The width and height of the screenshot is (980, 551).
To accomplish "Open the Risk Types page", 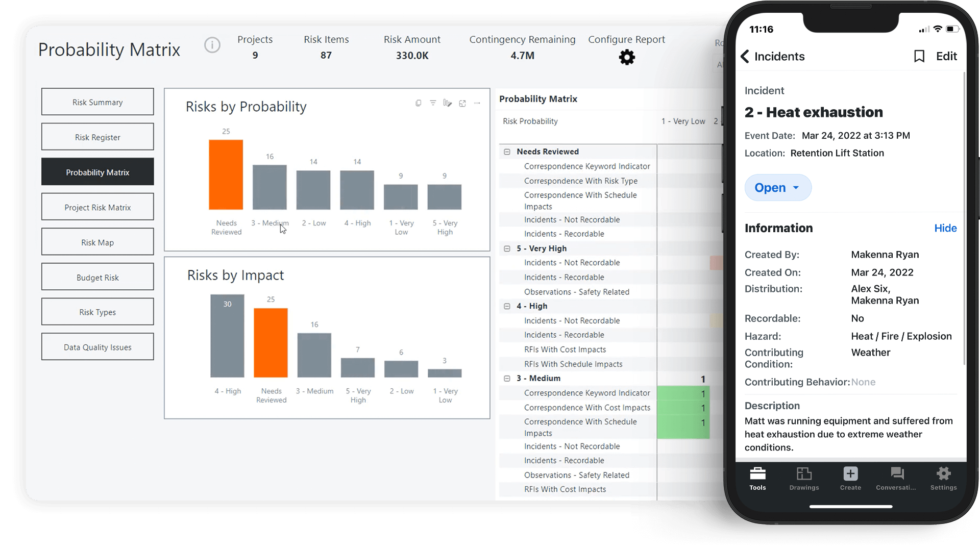I will [97, 312].
